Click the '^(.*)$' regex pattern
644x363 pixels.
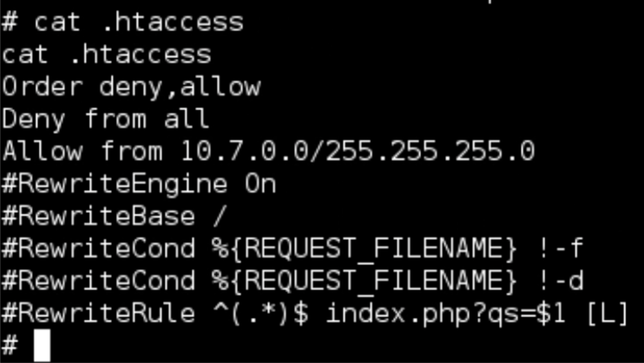tap(260, 313)
